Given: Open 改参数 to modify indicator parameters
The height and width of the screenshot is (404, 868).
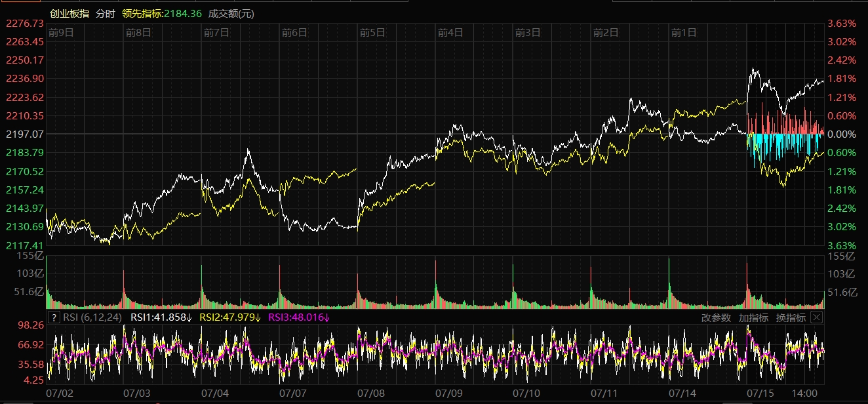Looking at the screenshot, I should (x=716, y=318).
